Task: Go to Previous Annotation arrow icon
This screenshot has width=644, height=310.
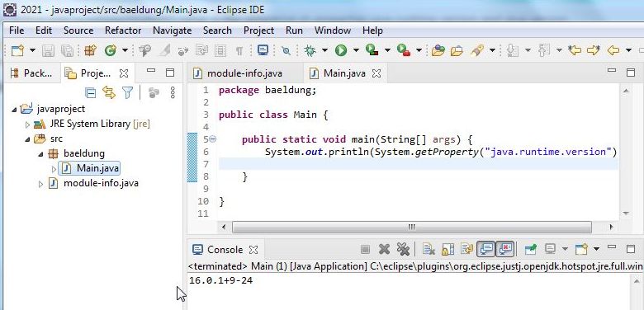Action: (543, 50)
